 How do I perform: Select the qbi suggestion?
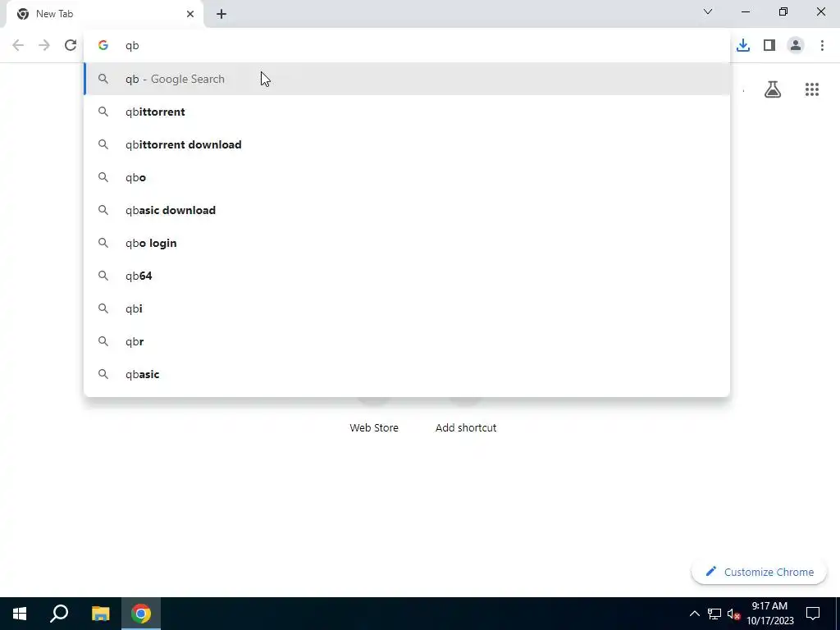coord(407,308)
